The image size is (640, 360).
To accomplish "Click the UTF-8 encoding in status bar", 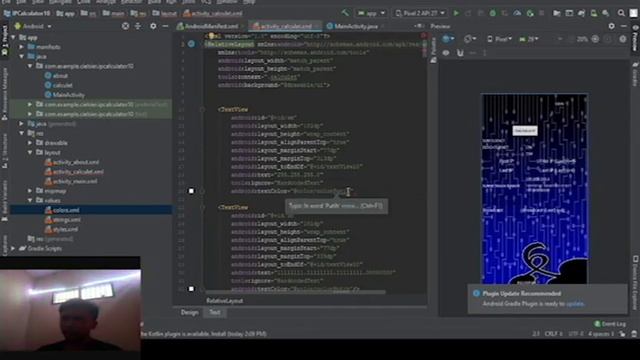I will [x=576, y=334].
